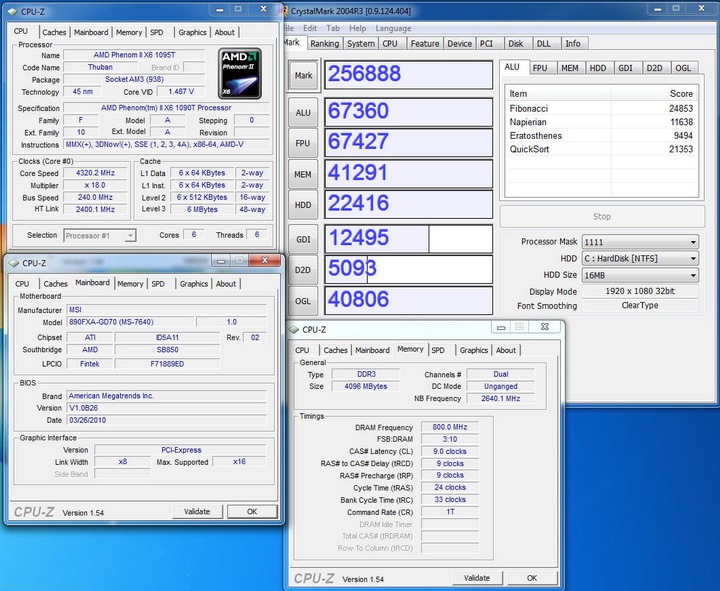Click CPU-Z title icon in Memory window
720x591 pixels.
click(294, 330)
